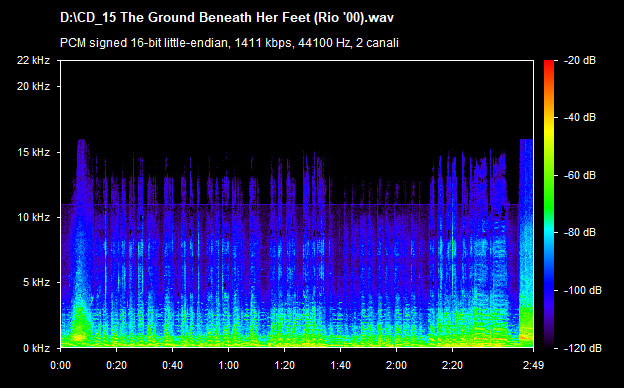The image size is (624, 388).
Task: Click the -60 dB legend label
Action: [x=580, y=175]
